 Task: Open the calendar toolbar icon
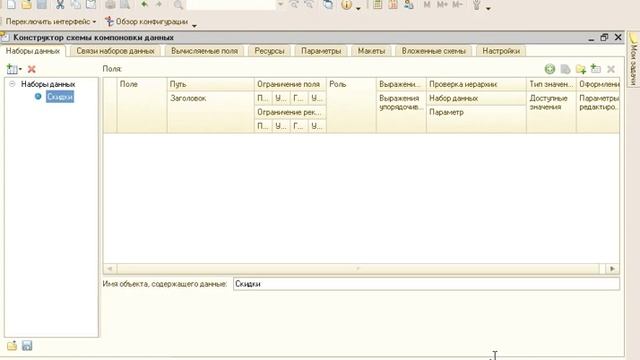393,5
